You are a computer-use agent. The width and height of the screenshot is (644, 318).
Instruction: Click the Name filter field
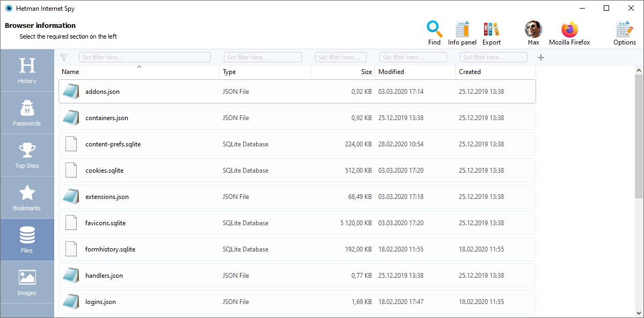(145, 57)
